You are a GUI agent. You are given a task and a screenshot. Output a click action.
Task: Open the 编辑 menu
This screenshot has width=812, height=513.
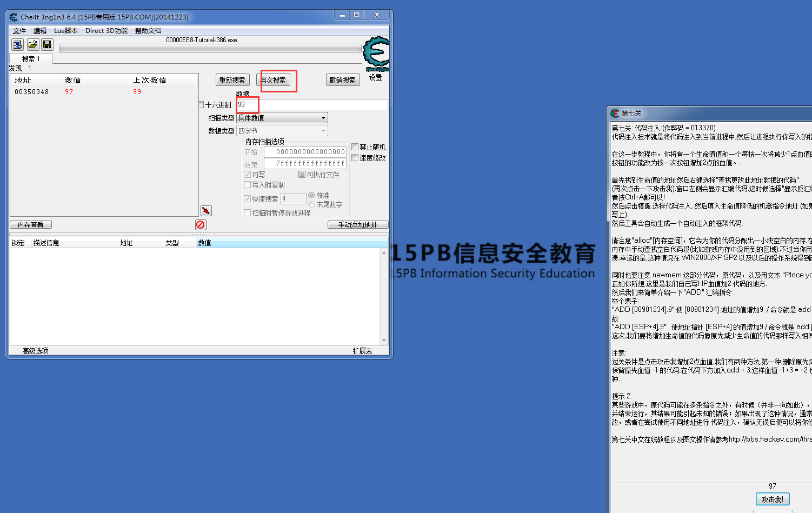click(40, 31)
